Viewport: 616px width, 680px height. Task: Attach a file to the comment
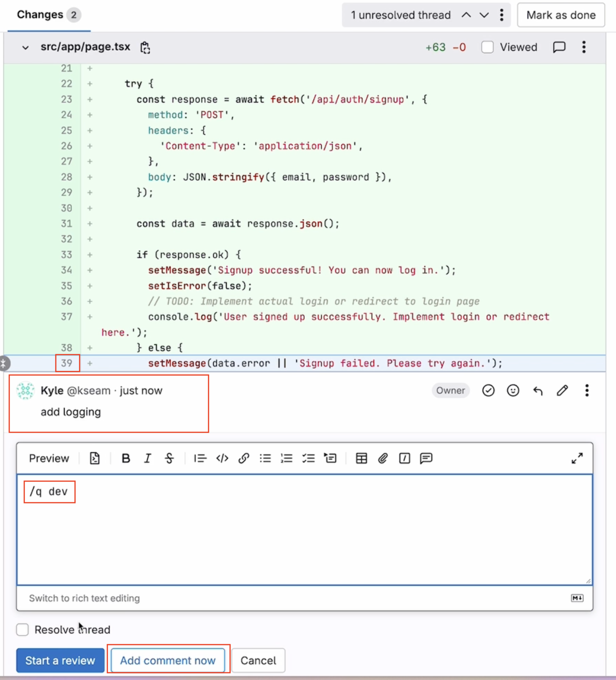pyautogui.click(x=383, y=458)
